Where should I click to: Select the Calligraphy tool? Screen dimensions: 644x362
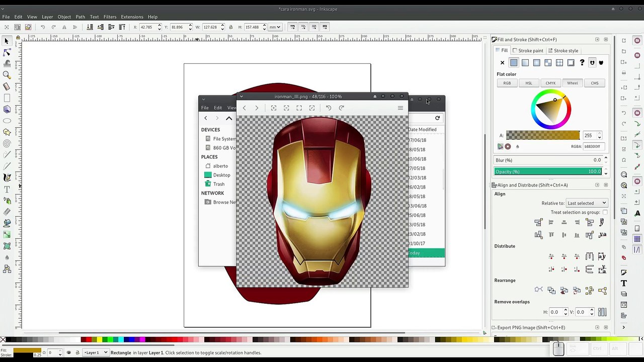7,177
